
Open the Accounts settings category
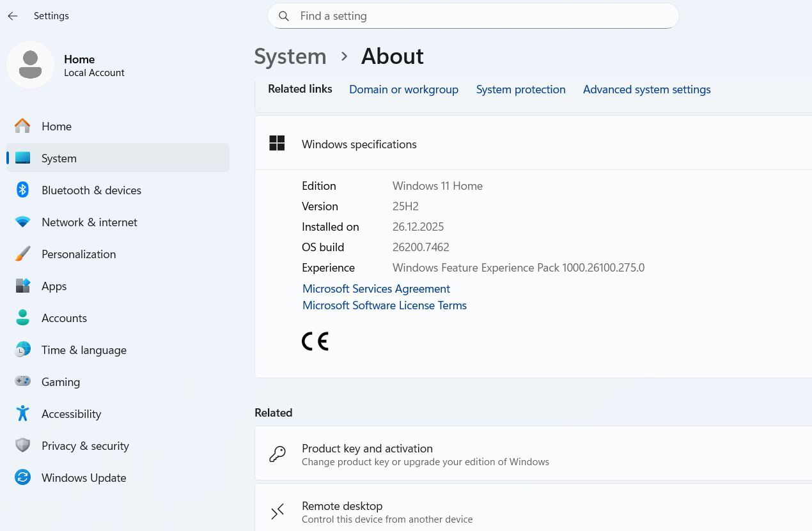tap(64, 318)
